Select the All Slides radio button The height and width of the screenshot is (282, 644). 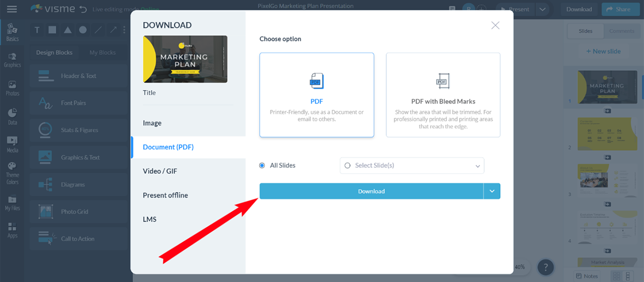pos(262,166)
